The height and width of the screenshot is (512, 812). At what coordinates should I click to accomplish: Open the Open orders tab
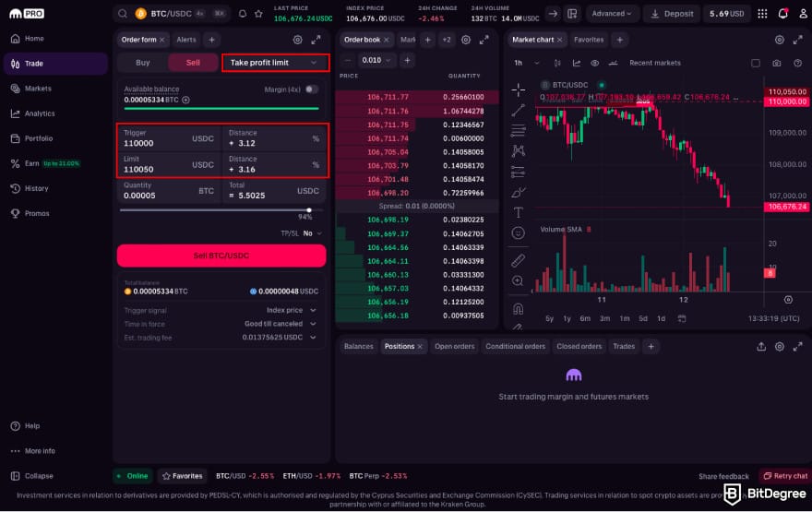tap(454, 346)
